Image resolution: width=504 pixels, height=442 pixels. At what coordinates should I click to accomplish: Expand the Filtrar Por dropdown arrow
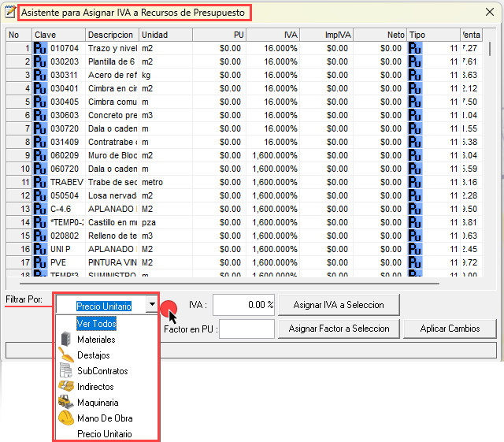[x=150, y=306]
